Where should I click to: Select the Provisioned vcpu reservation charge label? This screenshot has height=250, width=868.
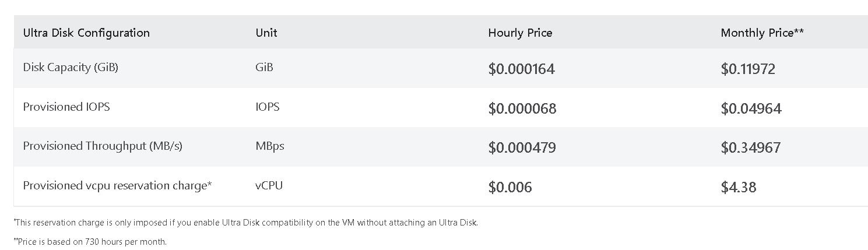tap(117, 186)
